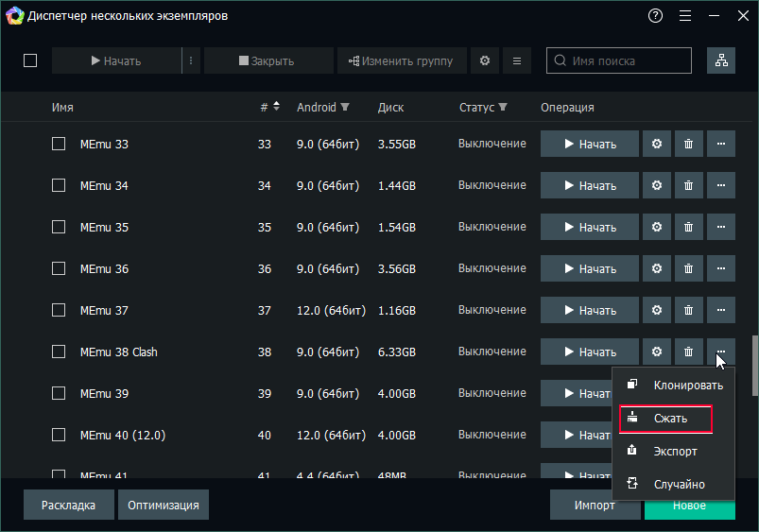The width and height of the screenshot is (759, 532).
Task: Open settings gear for MEmu 33
Action: (x=656, y=144)
